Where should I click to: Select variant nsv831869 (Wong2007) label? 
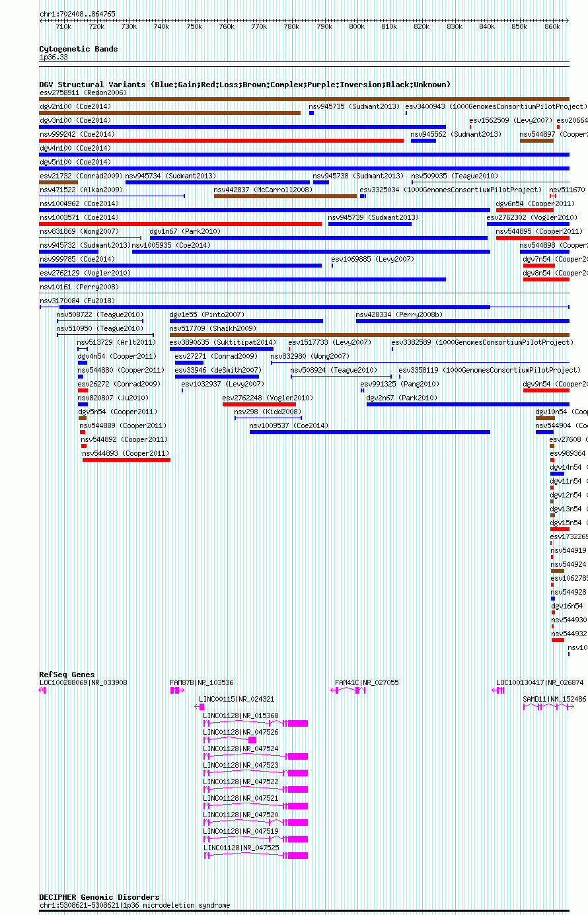(x=79, y=232)
